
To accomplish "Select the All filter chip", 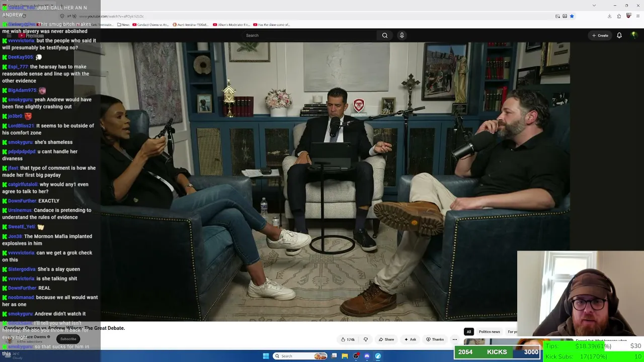I will [468, 332].
